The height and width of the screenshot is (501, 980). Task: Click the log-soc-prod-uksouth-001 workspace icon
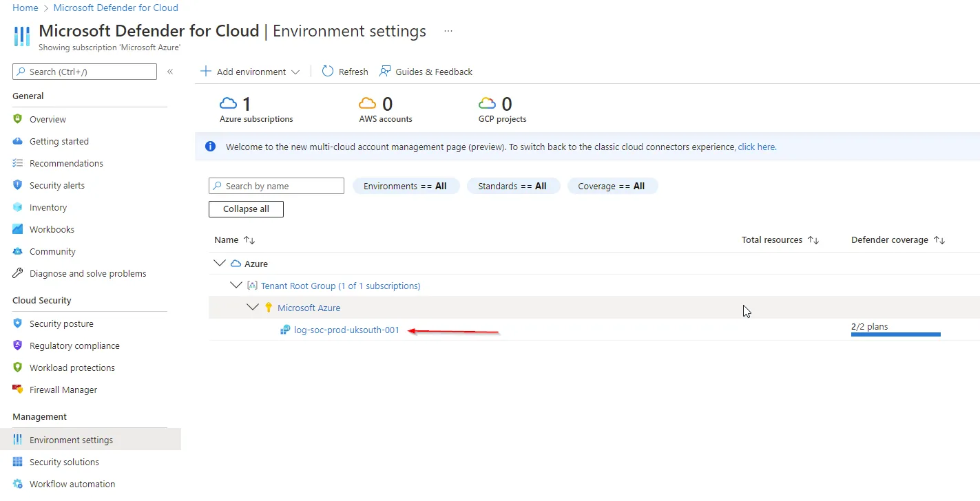pos(285,330)
